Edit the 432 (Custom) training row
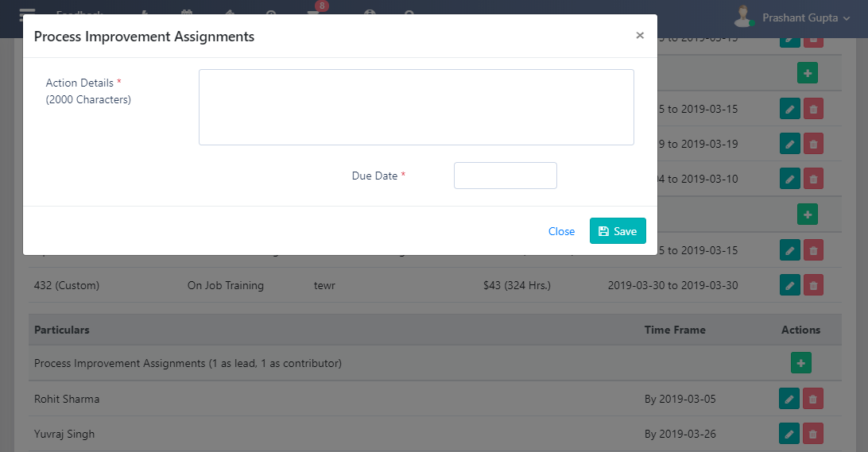 (x=789, y=285)
